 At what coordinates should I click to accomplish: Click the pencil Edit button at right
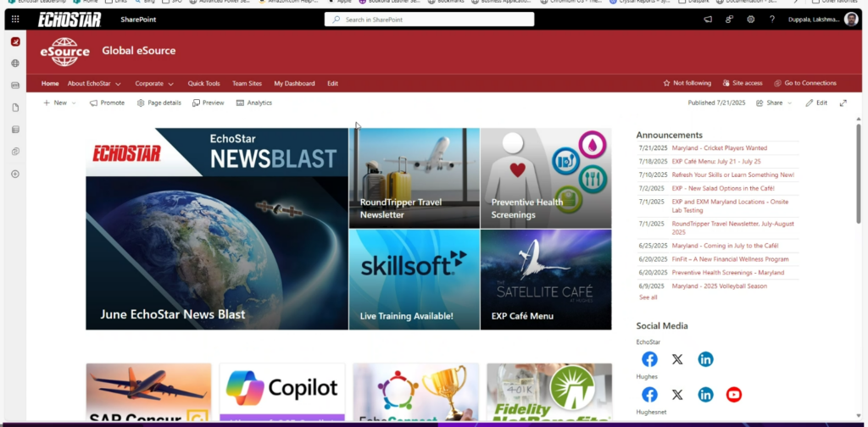click(816, 103)
